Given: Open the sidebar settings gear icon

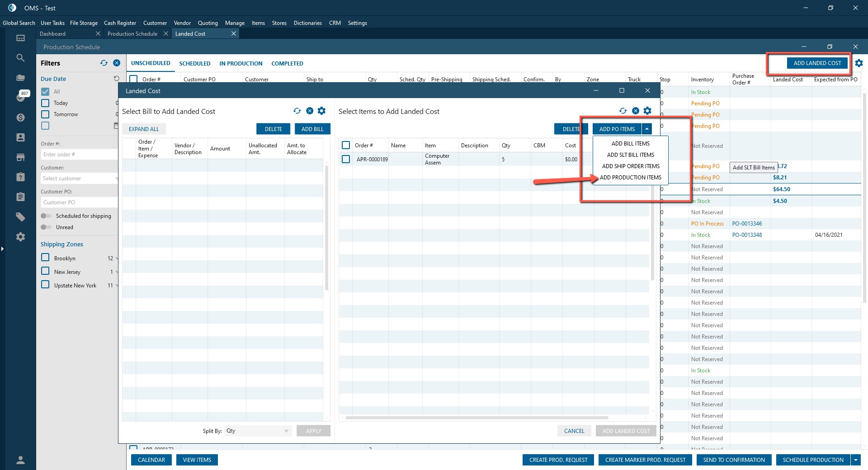Looking at the screenshot, I should click(20, 237).
